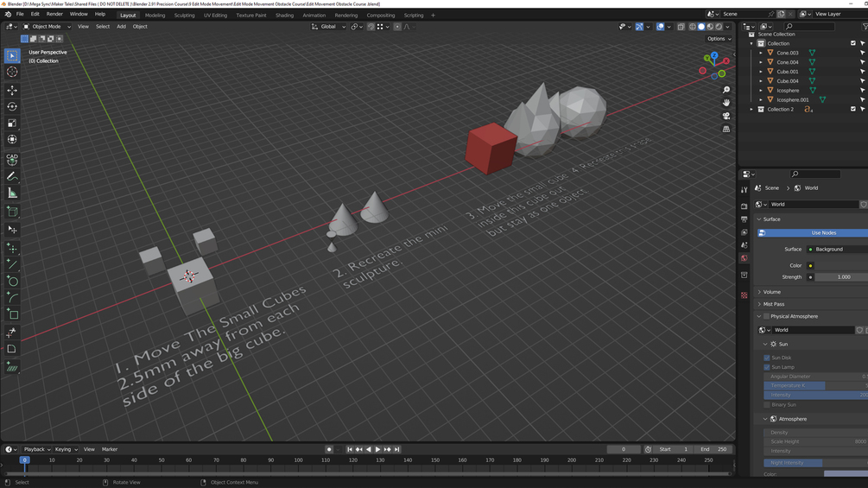This screenshot has width=868, height=488.
Task: Click the Blender logo menu icon
Action: coord(8,15)
